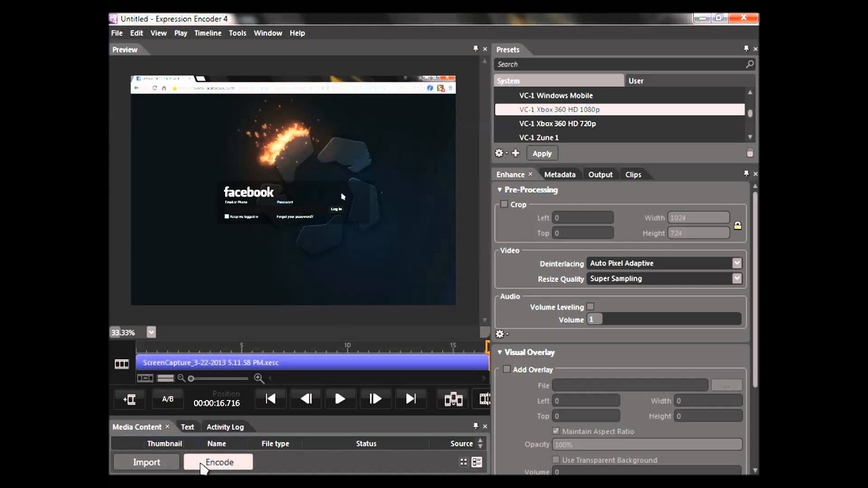Open the presets gear options menu
Screen dimensions: 868x488
tap(500, 153)
